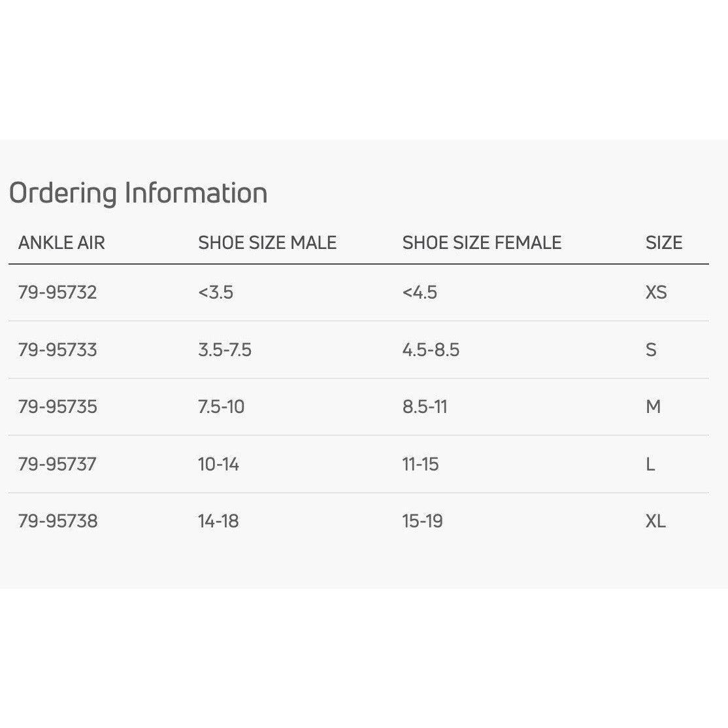Click the 15-19 female shoe size cell
728x728 pixels.
(x=422, y=521)
